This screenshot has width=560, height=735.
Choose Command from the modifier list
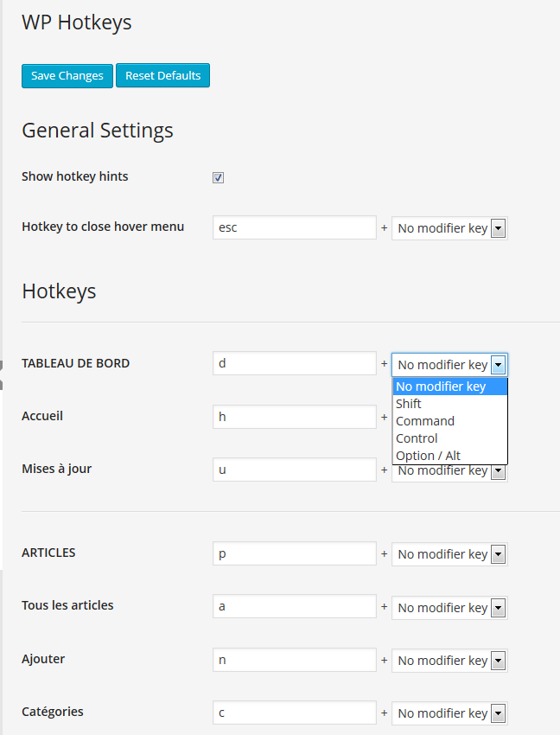pyautogui.click(x=450, y=421)
